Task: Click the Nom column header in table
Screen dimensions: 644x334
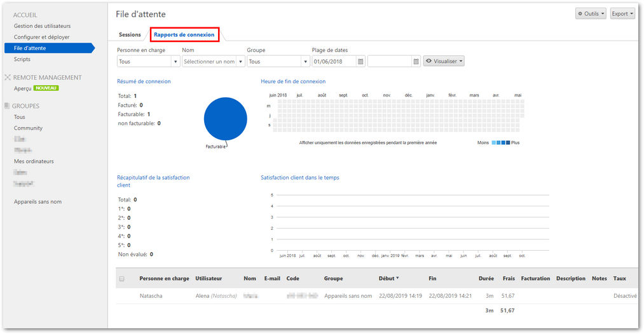Action: click(x=250, y=278)
